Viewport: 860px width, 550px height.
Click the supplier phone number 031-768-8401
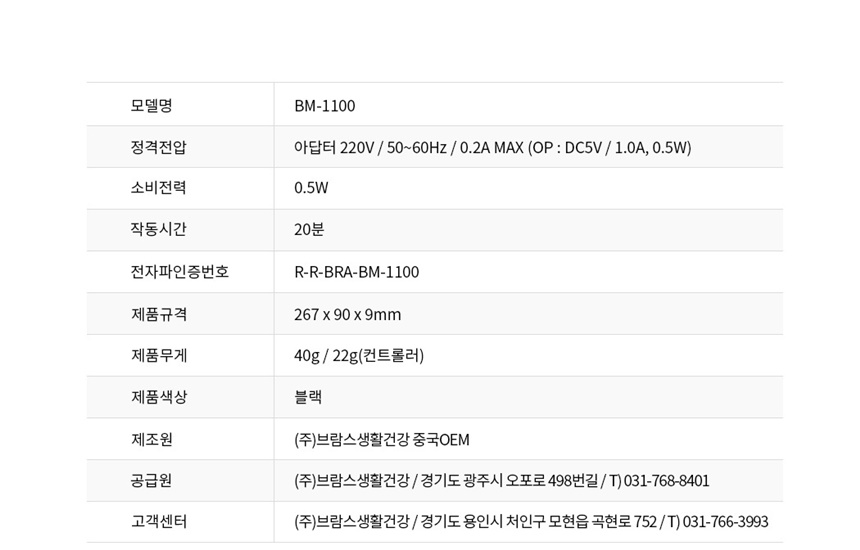click(x=666, y=481)
